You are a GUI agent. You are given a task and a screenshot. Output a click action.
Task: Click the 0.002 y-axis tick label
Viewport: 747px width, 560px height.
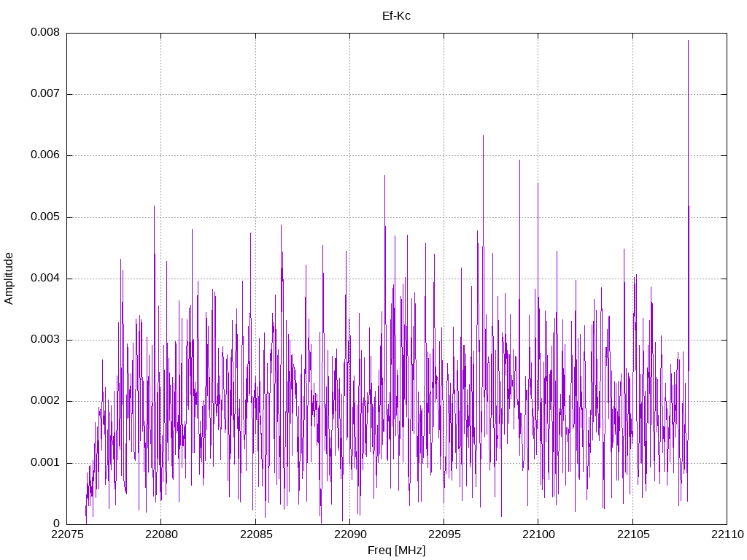coord(45,401)
